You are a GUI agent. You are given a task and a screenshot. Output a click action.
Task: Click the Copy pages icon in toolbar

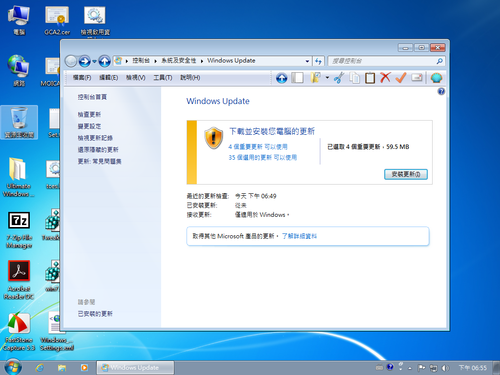tap(354, 78)
